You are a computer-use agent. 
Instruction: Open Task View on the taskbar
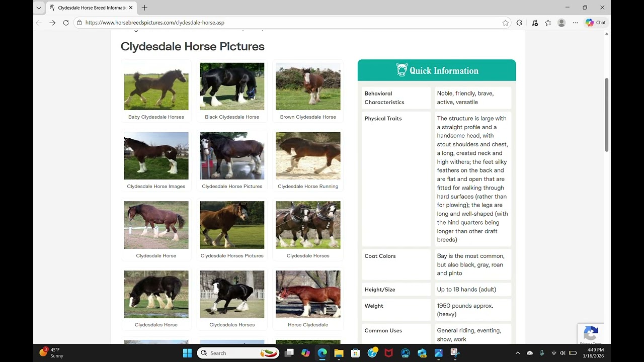289,353
